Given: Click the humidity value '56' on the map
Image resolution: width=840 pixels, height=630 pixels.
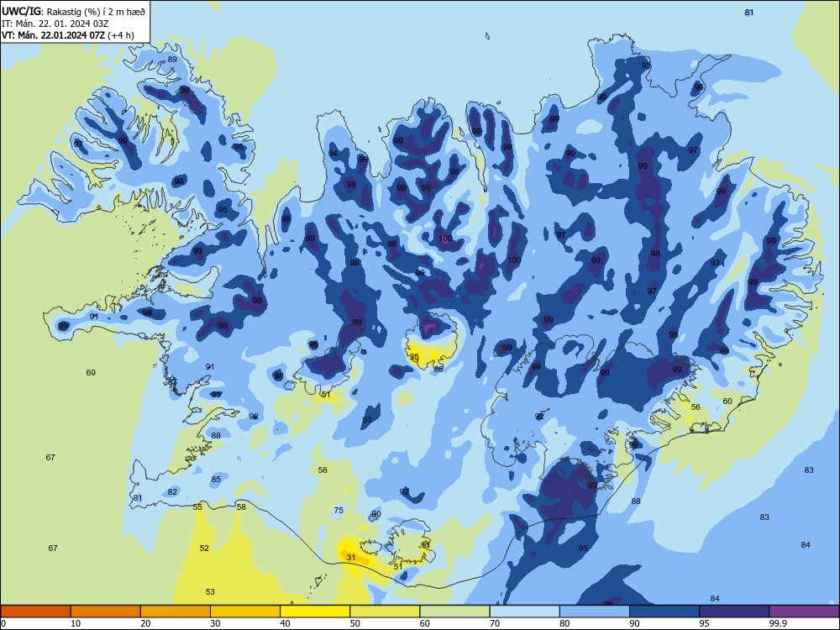Looking at the screenshot, I should tap(696, 407).
